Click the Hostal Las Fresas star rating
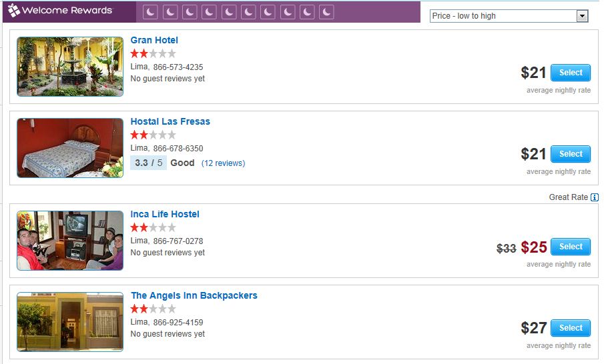This screenshot has height=364, width=604. (153, 135)
